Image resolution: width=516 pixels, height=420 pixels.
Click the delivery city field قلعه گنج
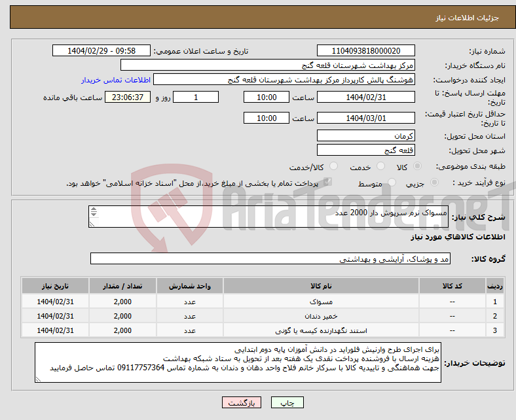[365, 150]
